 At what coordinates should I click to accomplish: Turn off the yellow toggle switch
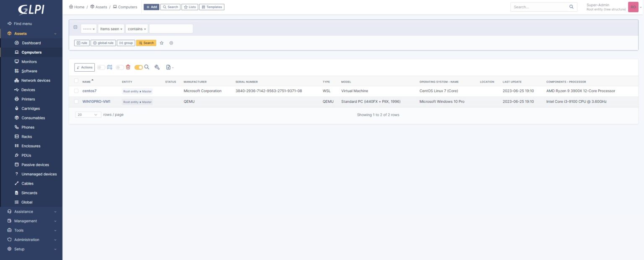click(139, 67)
